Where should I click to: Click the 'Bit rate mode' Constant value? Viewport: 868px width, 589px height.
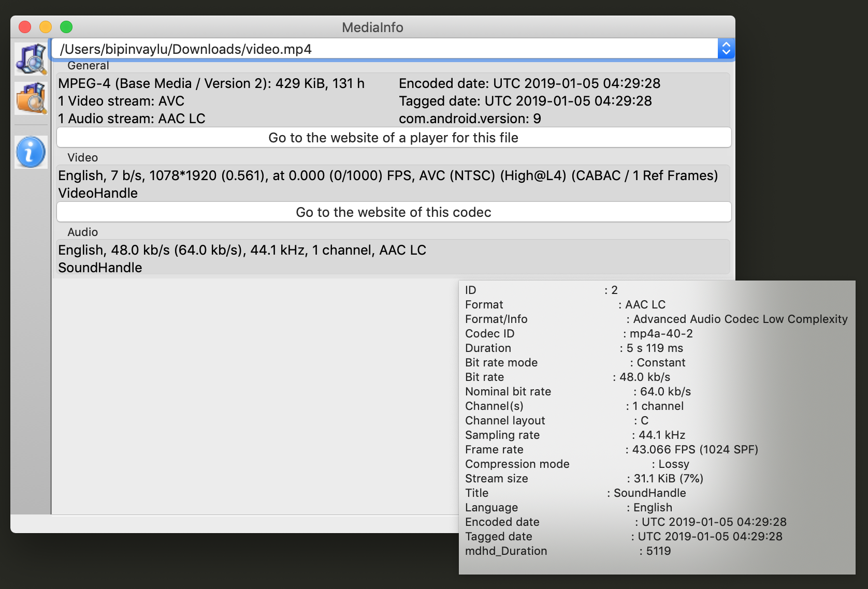click(x=661, y=362)
